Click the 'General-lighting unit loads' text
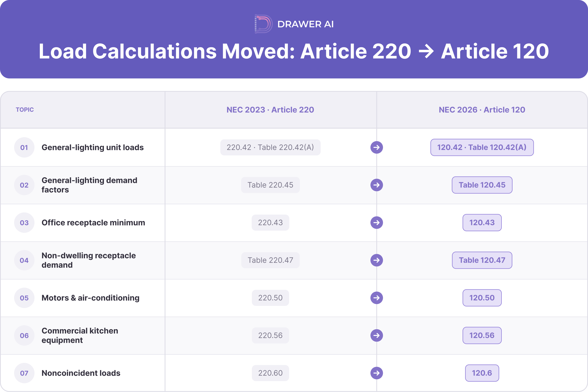The width and height of the screenshot is (588, 392). [93, 148]
